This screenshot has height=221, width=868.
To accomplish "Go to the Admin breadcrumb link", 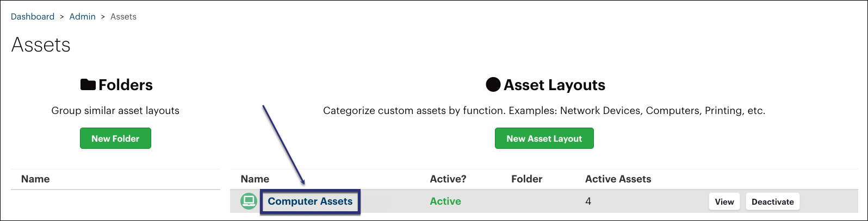I will (82, 17).
